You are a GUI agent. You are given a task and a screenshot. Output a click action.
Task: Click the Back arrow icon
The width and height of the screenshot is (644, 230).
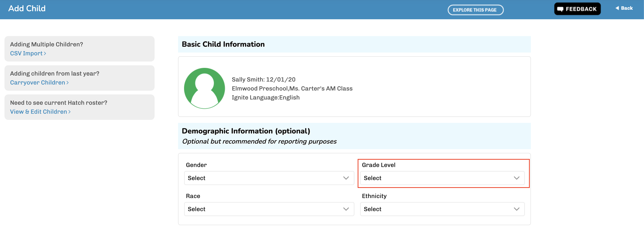click(x=617, y=8)
